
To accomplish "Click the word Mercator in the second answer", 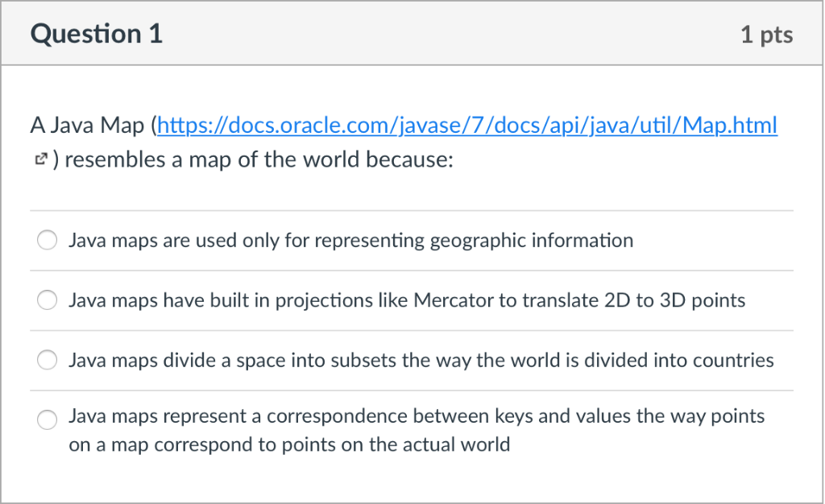I will tap(454, 300).
